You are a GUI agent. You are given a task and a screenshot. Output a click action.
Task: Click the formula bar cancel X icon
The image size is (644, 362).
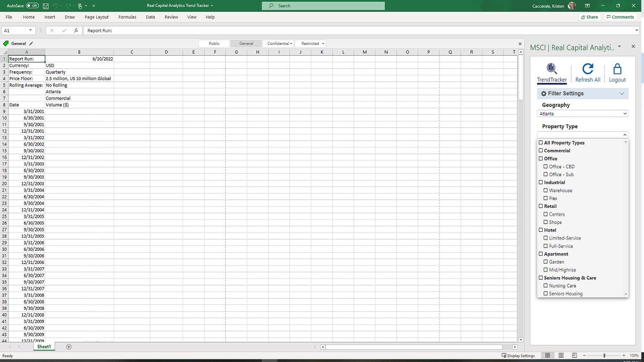pos(52,30)
